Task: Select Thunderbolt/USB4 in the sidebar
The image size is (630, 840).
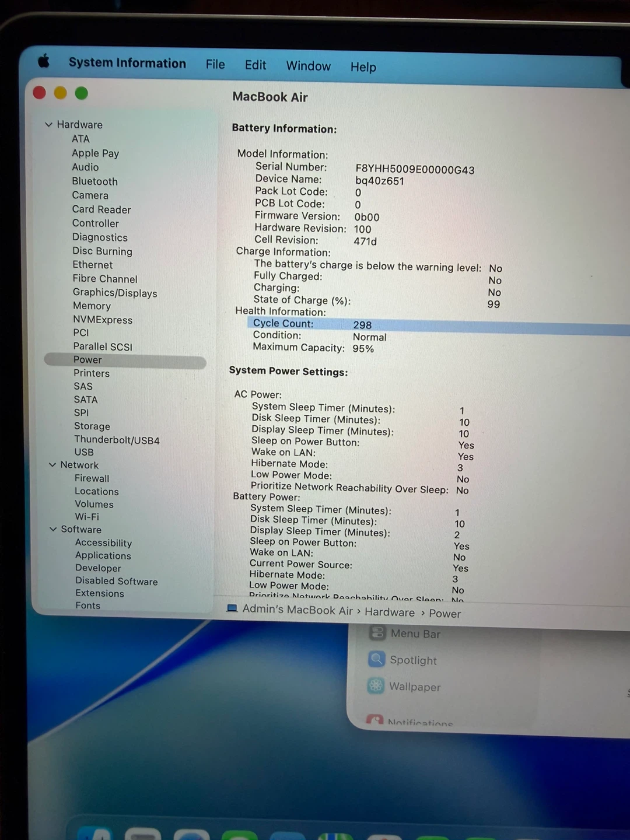Action: [x=117, y=440]
